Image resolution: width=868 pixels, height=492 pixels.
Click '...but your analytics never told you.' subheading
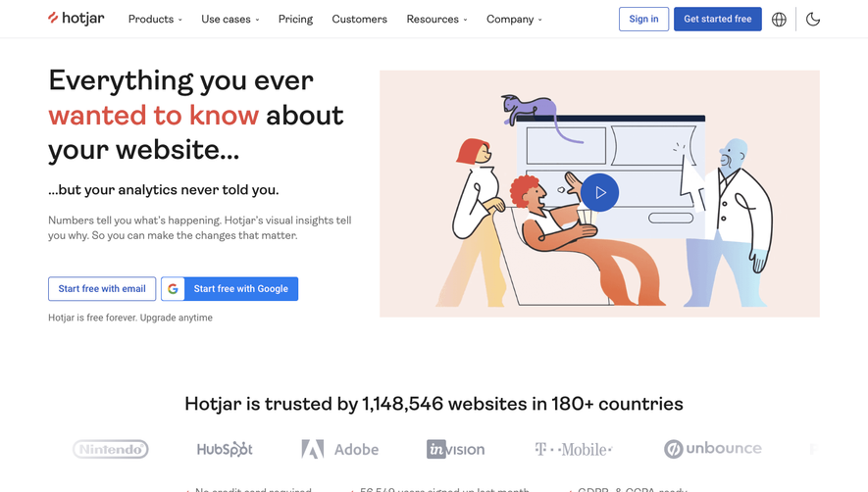[x=164, y=190]
